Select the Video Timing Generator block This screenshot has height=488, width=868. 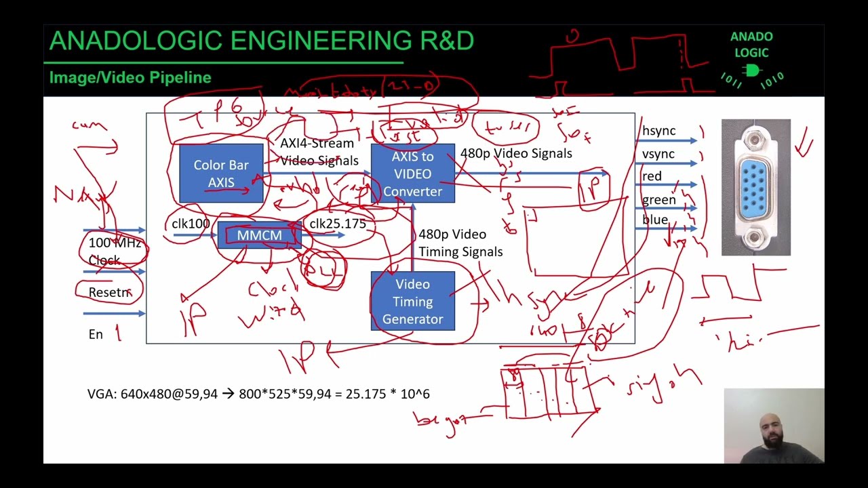(413, 301)
